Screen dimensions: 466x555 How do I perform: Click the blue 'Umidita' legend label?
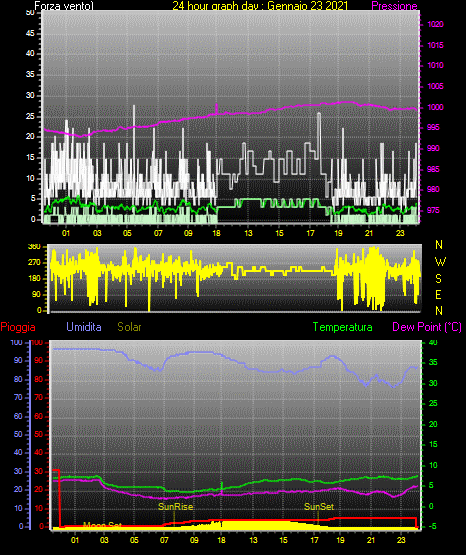(x=84, y=326)
